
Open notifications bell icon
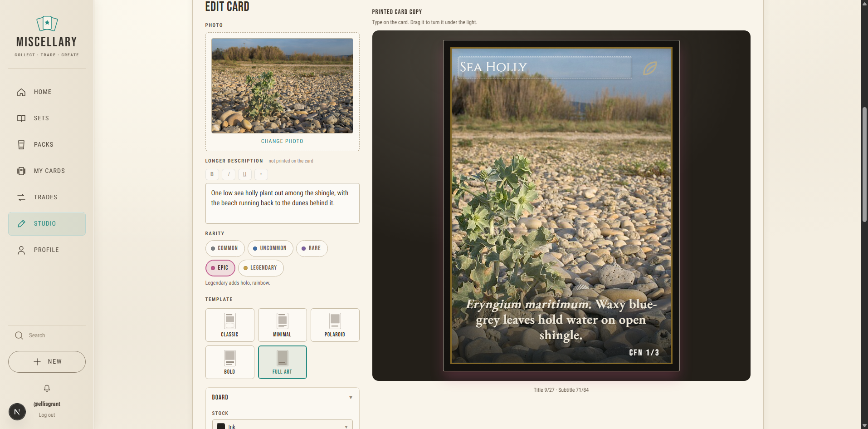point(47,389)
